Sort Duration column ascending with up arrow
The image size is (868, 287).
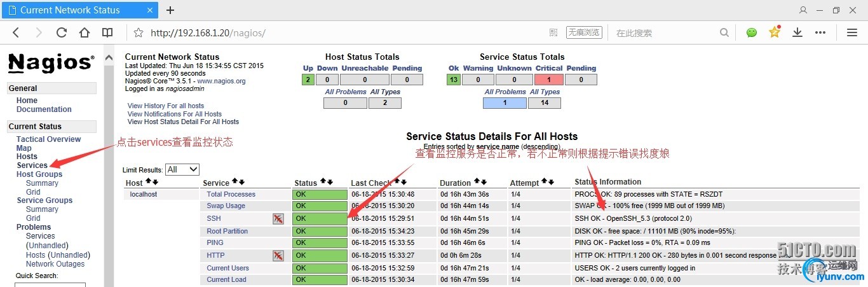[x=477, y=182]
